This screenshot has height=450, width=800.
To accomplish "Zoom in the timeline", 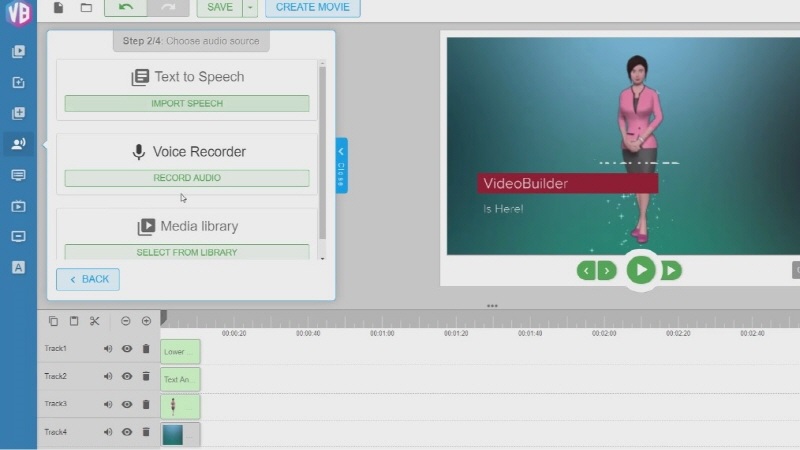I will [x=146, y=321].
